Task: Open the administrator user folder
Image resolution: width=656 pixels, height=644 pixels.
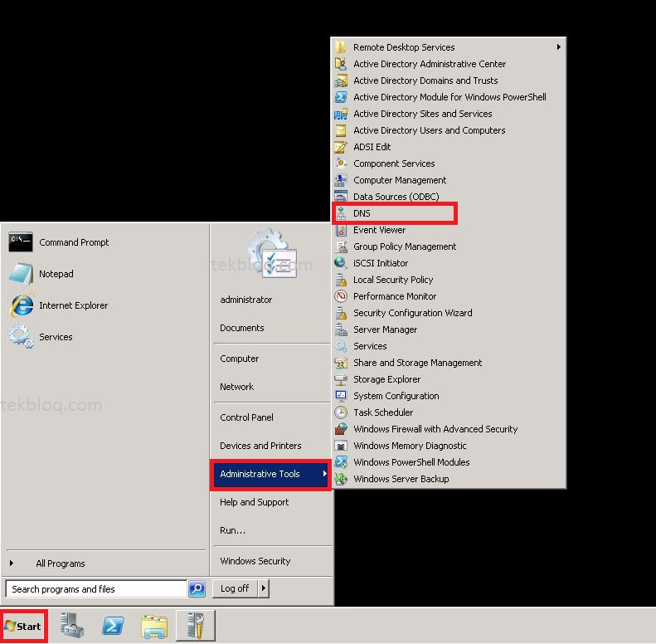Action: pyautogui.click(x=246, y=300)
